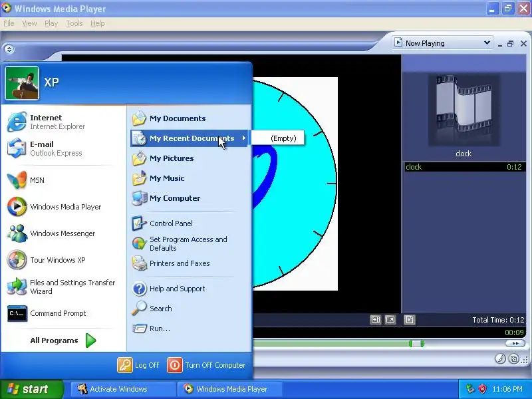Click the security alert shield tray icon
The height and width of the screenshot is (399, 532).
[x=483, y=389]
